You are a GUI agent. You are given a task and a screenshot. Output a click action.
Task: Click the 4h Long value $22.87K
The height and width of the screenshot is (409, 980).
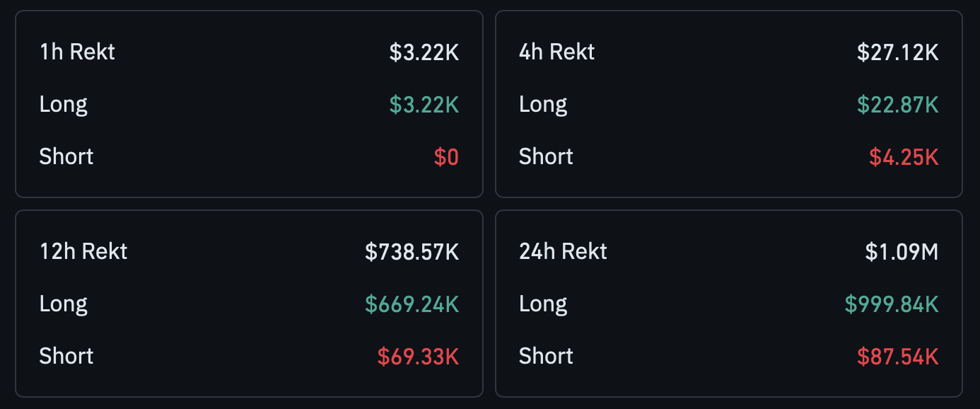tap(898, 105)
